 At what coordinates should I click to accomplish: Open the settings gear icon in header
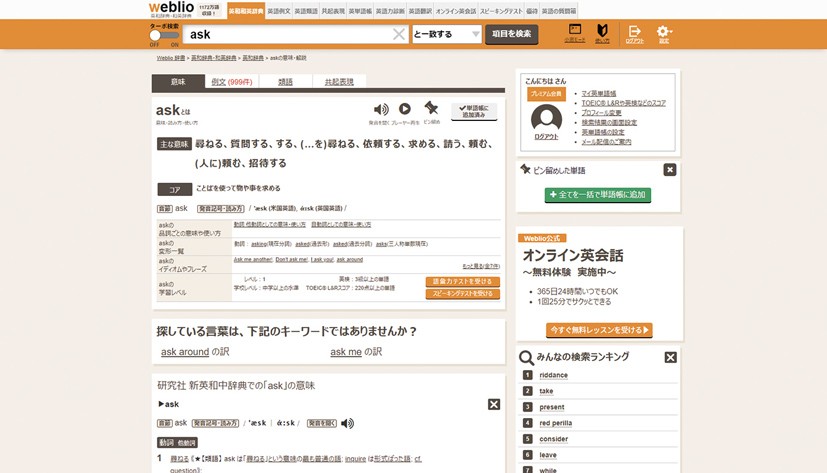pyautogui.click(x=664, y=33)
